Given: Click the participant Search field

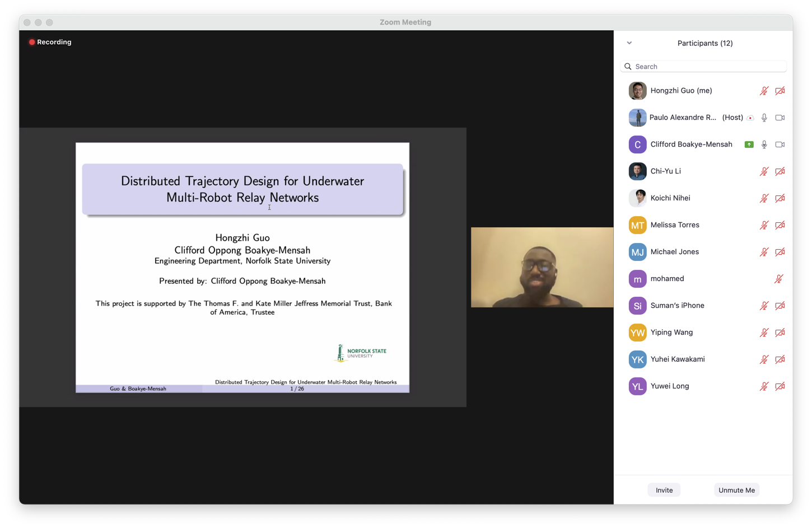Looking at the screenshot, I should point(708,67).
